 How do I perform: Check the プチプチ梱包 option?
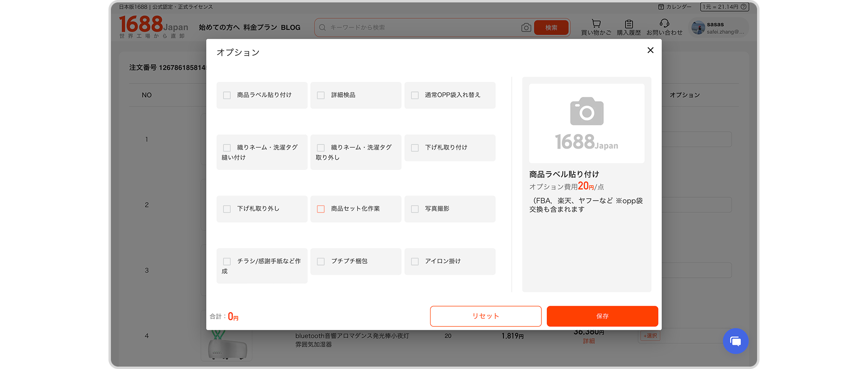321,261
